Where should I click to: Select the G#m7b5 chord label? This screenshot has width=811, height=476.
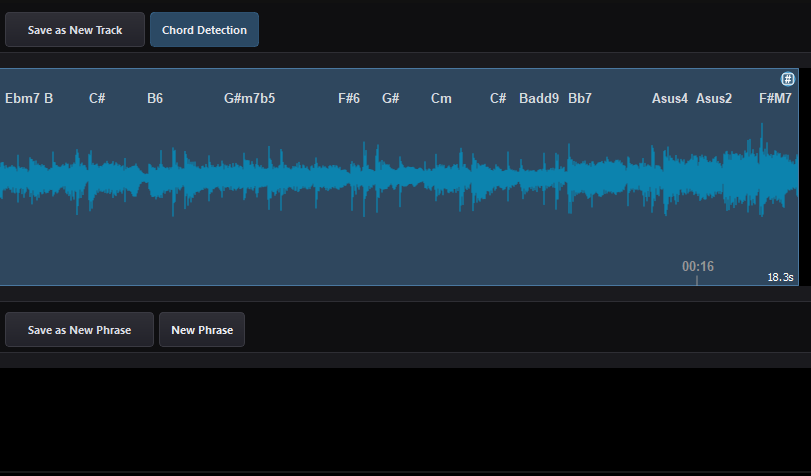[249, 98]
